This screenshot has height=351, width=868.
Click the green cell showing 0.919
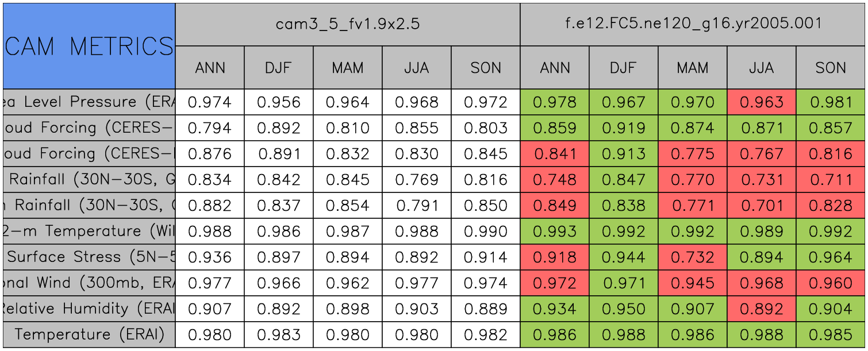click(x=624, y=128)
